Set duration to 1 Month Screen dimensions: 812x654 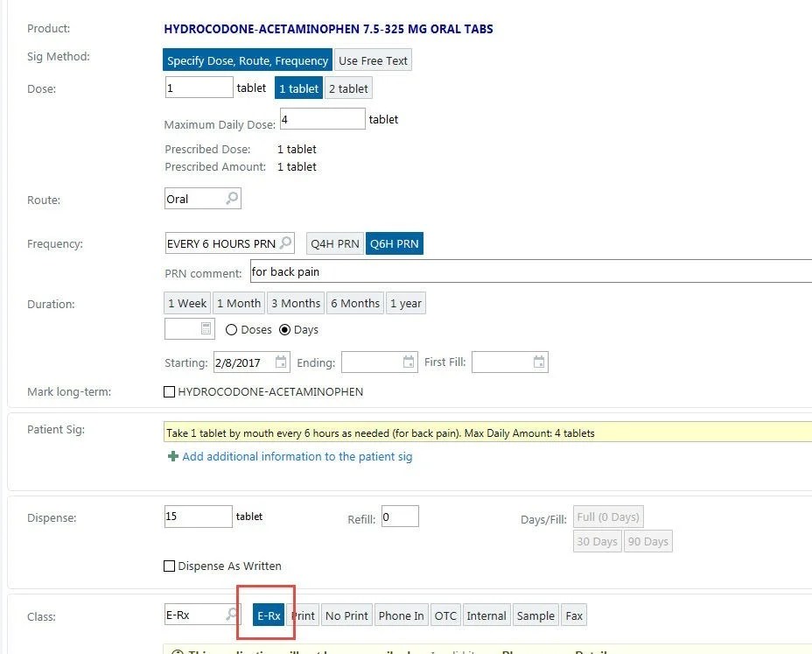tap(239, 303)
